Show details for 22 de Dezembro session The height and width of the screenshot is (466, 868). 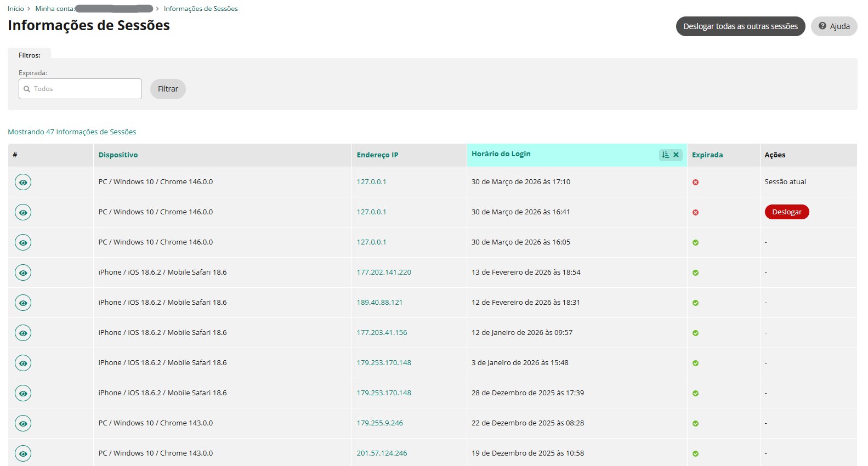pyautogui.click(x=23, y=423)
